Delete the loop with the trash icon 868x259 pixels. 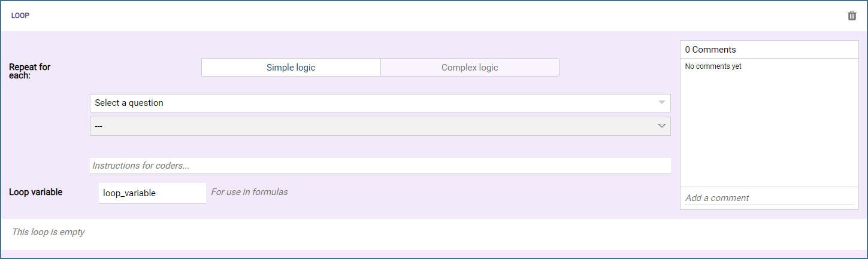852,16
